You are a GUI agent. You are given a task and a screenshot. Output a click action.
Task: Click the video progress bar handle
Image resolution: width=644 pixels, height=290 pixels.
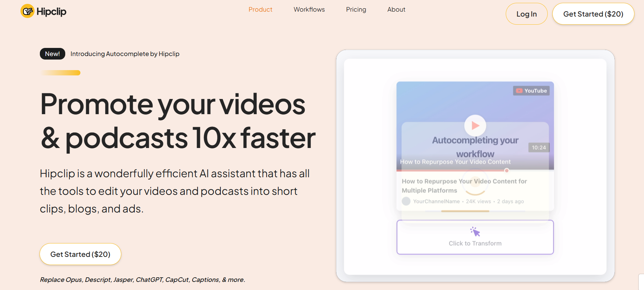click(x=506, y=171)
